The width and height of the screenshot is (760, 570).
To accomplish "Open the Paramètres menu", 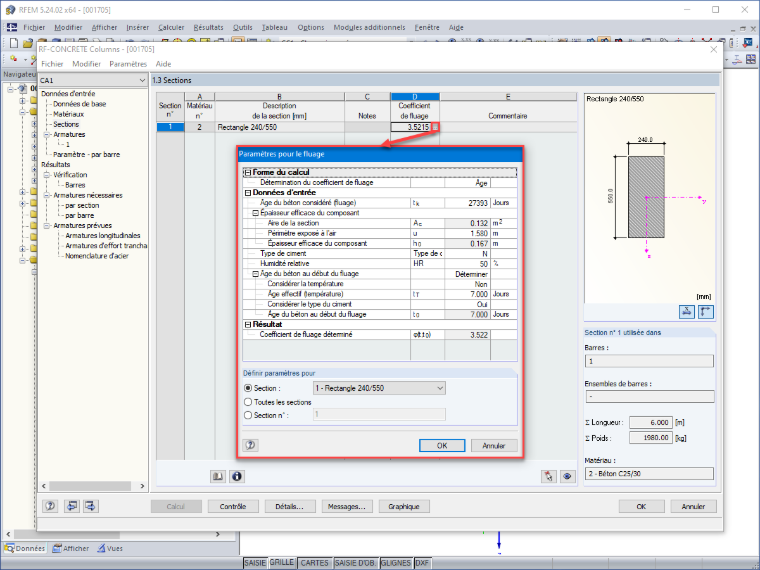I will pos(128,64).
